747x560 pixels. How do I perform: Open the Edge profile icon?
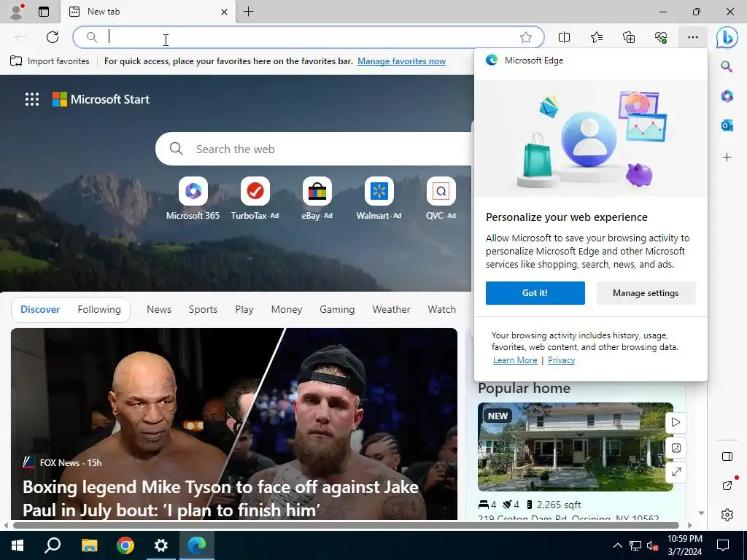pos(16,12)
